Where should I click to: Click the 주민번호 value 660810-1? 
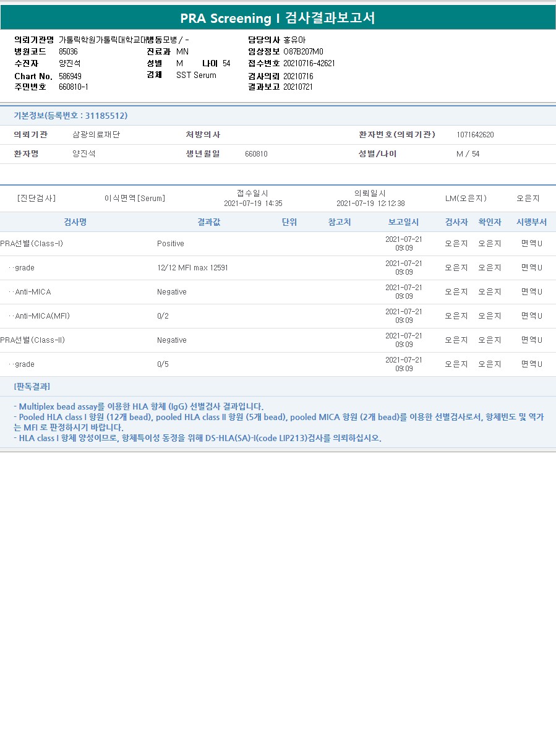(74, 87)
